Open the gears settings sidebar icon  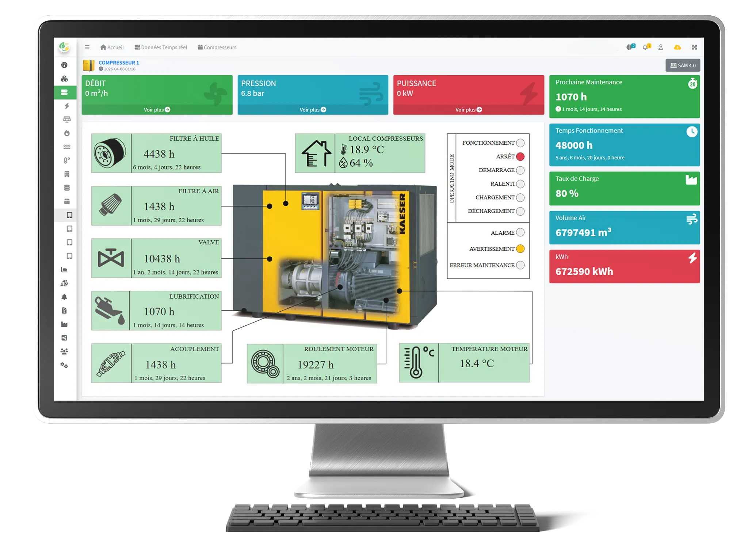[x=64, y=365]
